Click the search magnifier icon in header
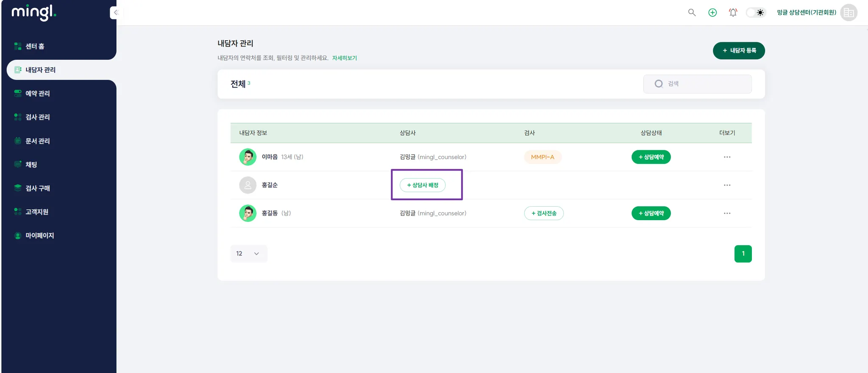Image resolution: width=868 pixels, height=373 pixels. (692, 13)
